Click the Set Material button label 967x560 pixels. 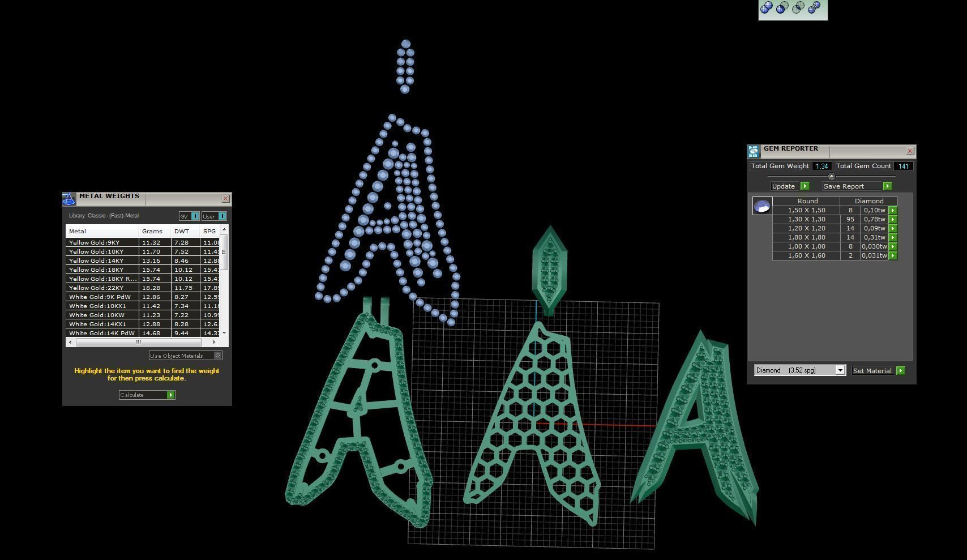click(x=872, y=371)
